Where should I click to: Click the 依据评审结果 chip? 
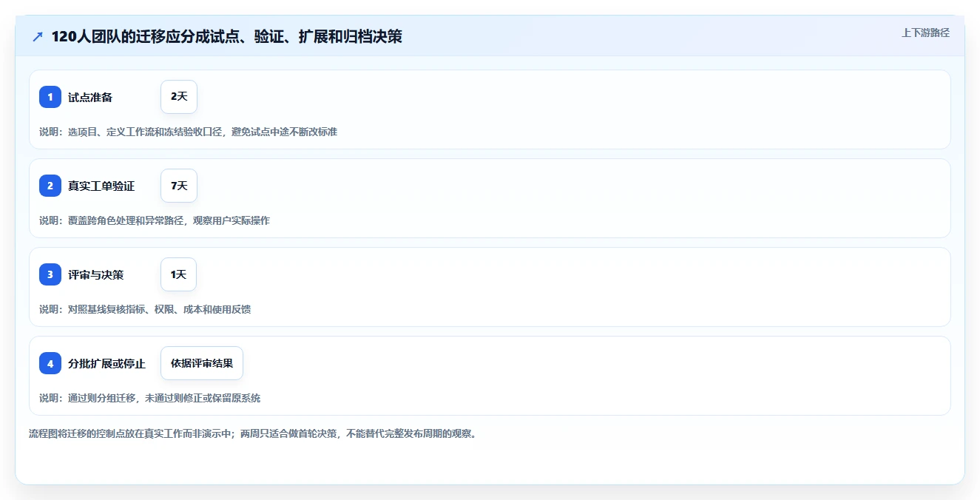click(x=202, y=363)
